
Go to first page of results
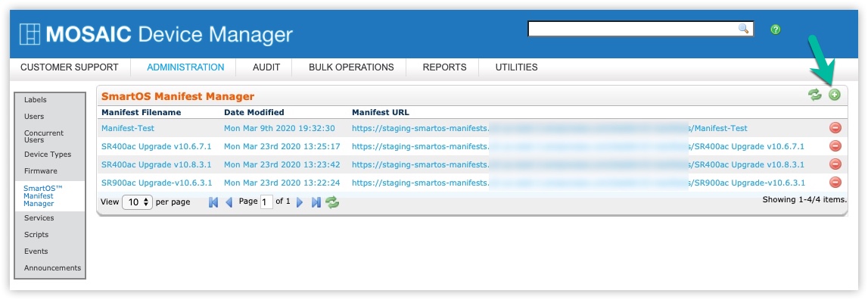[213, 202]
